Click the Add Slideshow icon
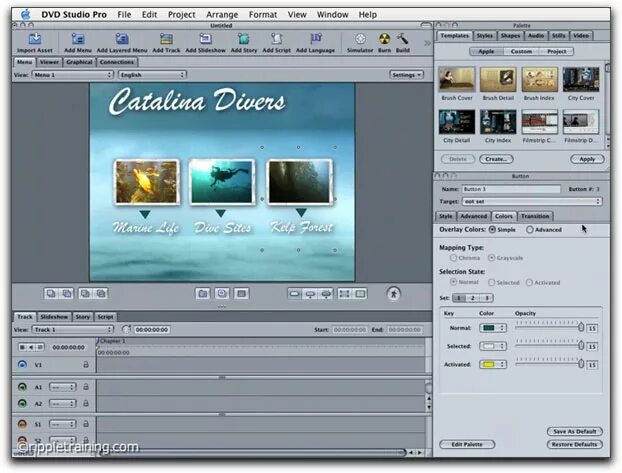 [x=205, y=39]
